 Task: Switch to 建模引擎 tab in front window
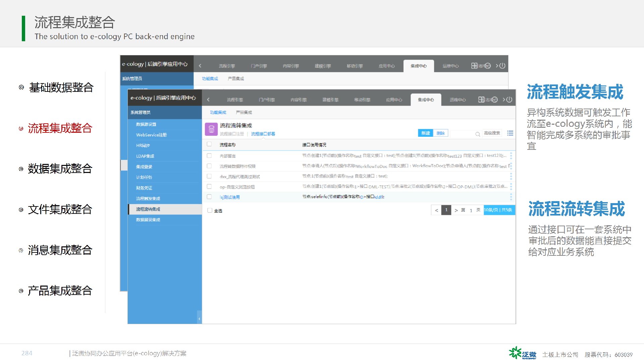pos(330,100)
